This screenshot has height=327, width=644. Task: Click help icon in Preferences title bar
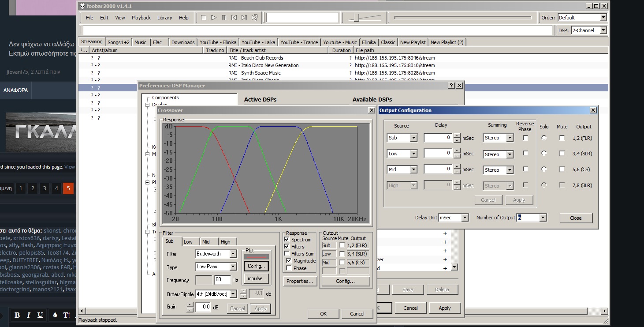[x=451, y=86]
